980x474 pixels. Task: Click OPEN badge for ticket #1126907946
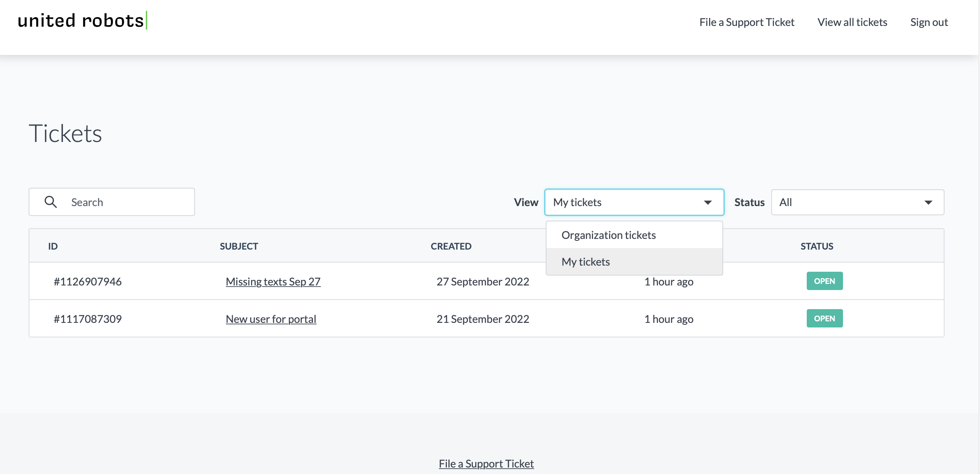[824, 281]
